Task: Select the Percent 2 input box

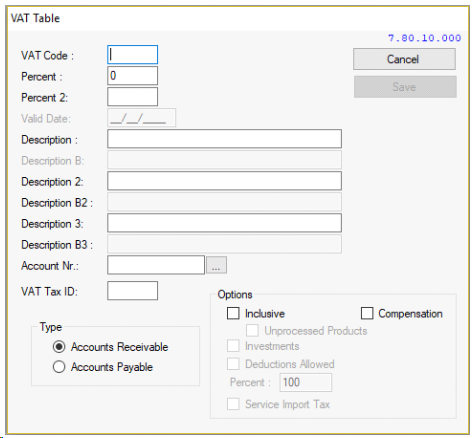Action: 132,97
